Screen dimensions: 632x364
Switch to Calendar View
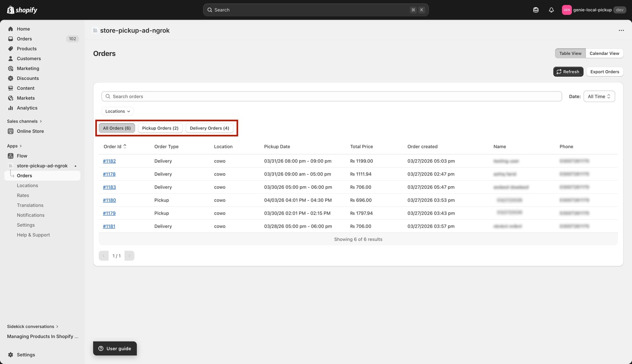click(x=604, y=53)
